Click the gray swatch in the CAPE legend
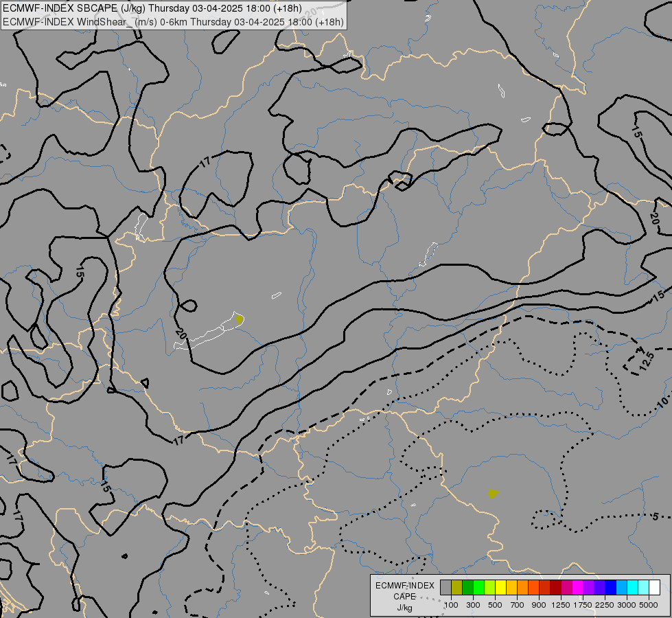Image resolution: width=672 pixels, height=618 pixels. (x=445, y=588)
